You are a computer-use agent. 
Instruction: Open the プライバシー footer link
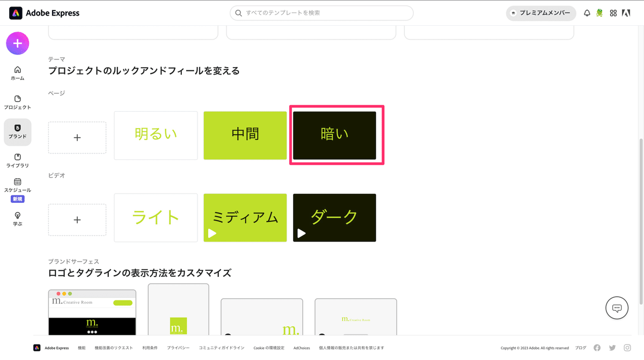(178, 348)
